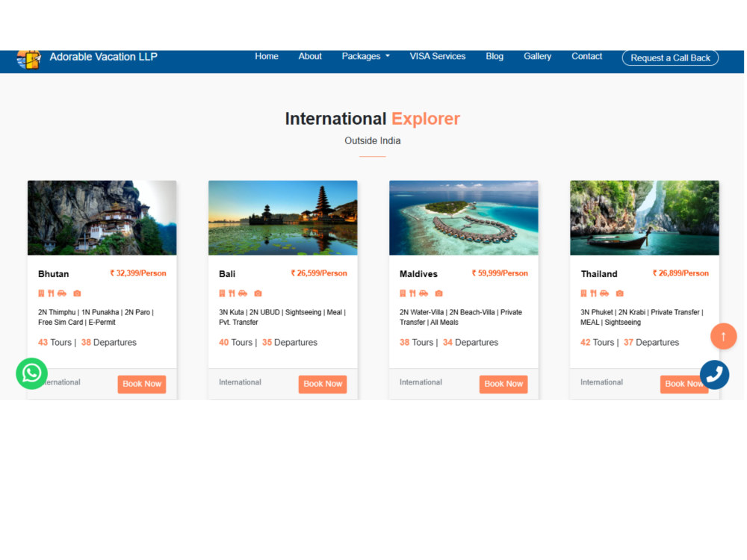747x560 pixels.
Task: Go to Home in navigation
Action: (267, 56)
